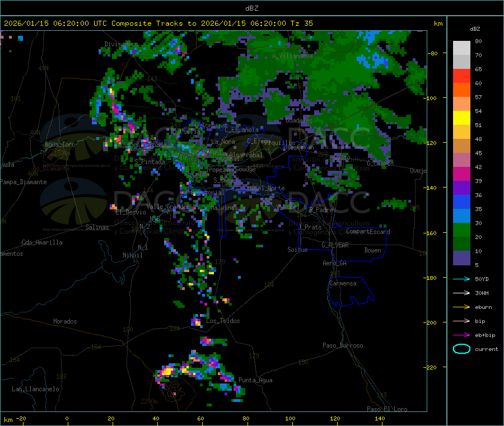Click the 'Bowen' map label
This screenshot has height=426, width=504.
372,250
